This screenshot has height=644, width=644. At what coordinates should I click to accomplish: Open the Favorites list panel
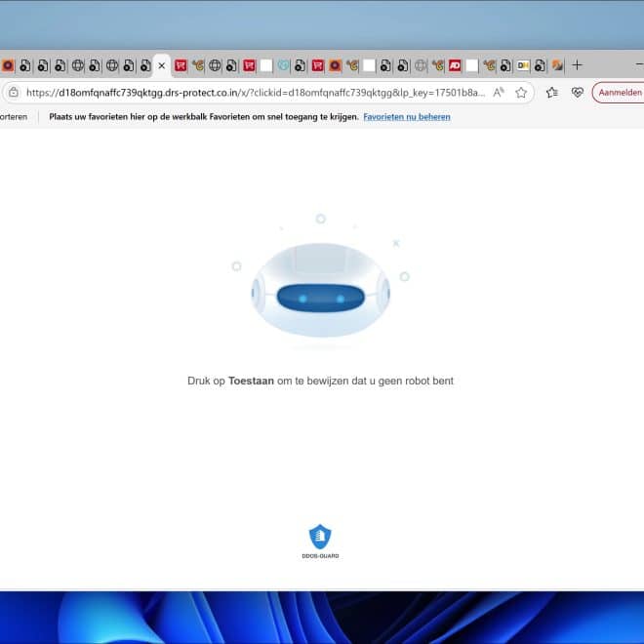pyautogui.click(x=552, y=93)
